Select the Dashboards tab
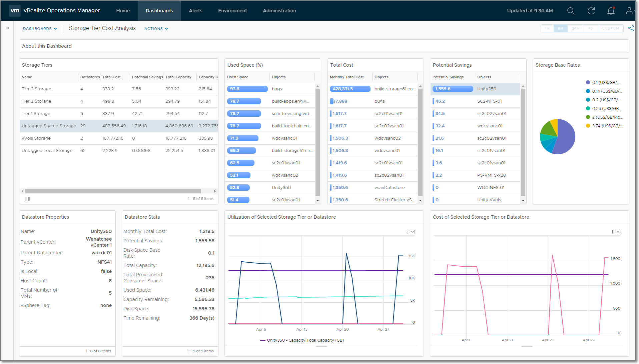Image resolution: width=639 pixels, height=364 pixels. click(x=159, y=11)
